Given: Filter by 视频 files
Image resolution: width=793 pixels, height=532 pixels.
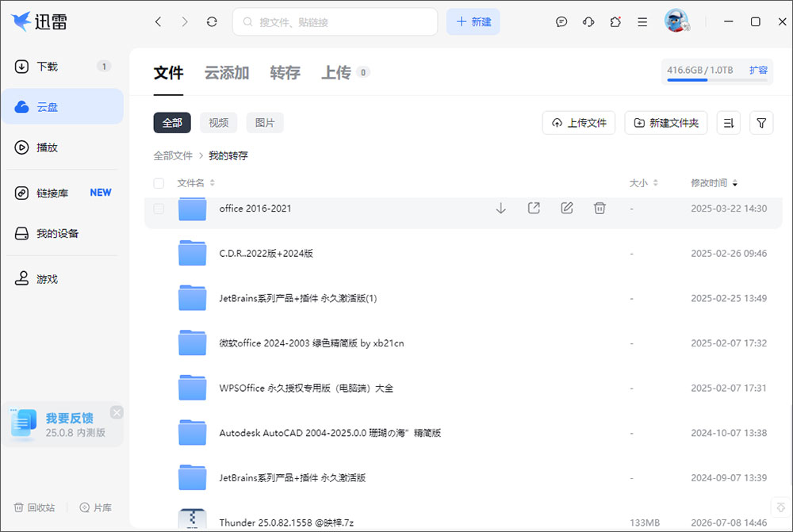Looking at the screenshot, I should click(219, 123).
